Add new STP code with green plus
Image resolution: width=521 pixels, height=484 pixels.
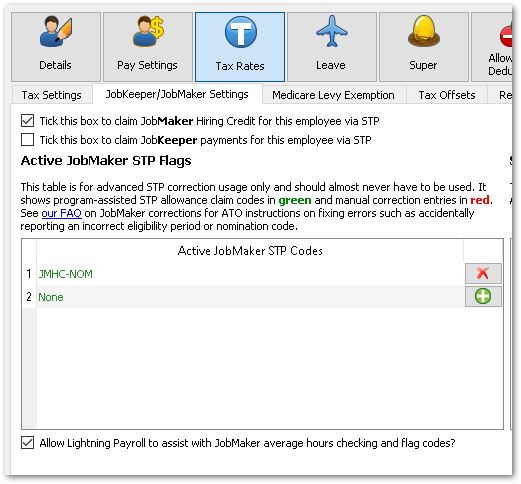click(483, 296)
